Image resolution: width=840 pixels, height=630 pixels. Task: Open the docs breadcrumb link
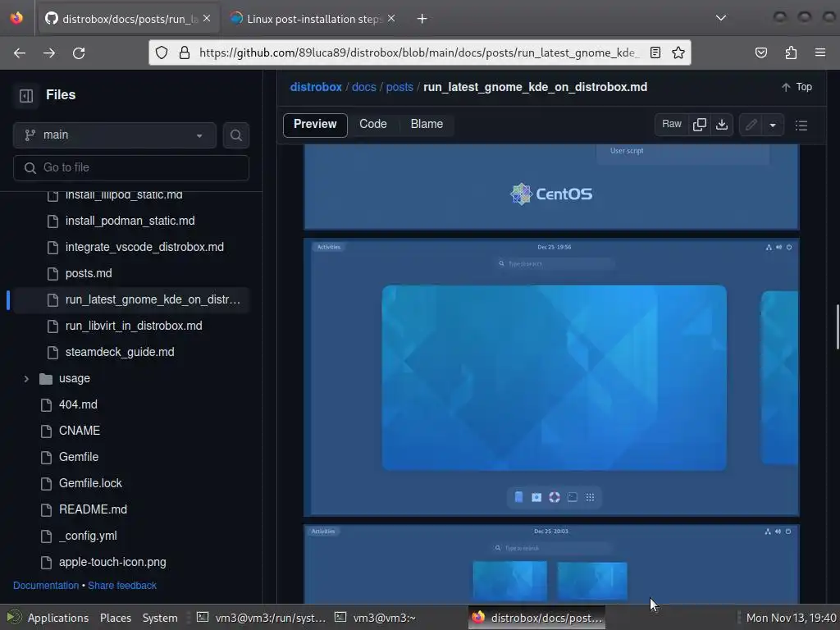click(363, 87)
